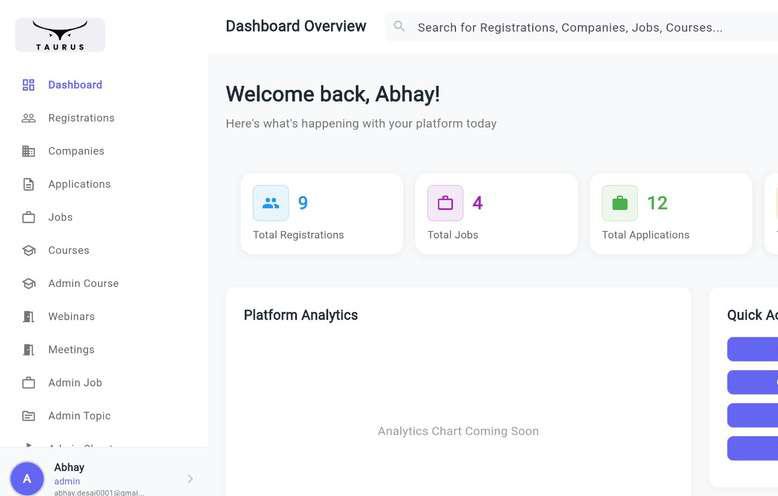Go to Admin Job page
This screenshot has height=496, width=778.
(x=75, y=382)
